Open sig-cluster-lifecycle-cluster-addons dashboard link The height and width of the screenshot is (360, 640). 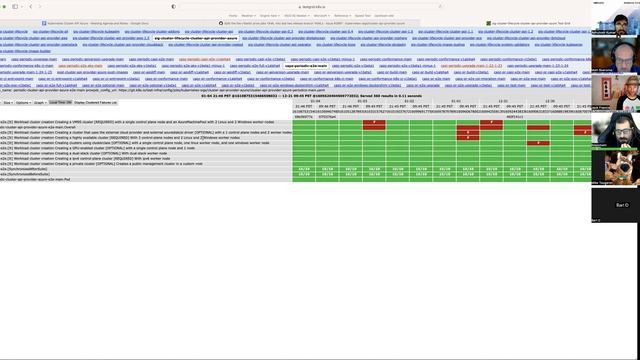152,31
